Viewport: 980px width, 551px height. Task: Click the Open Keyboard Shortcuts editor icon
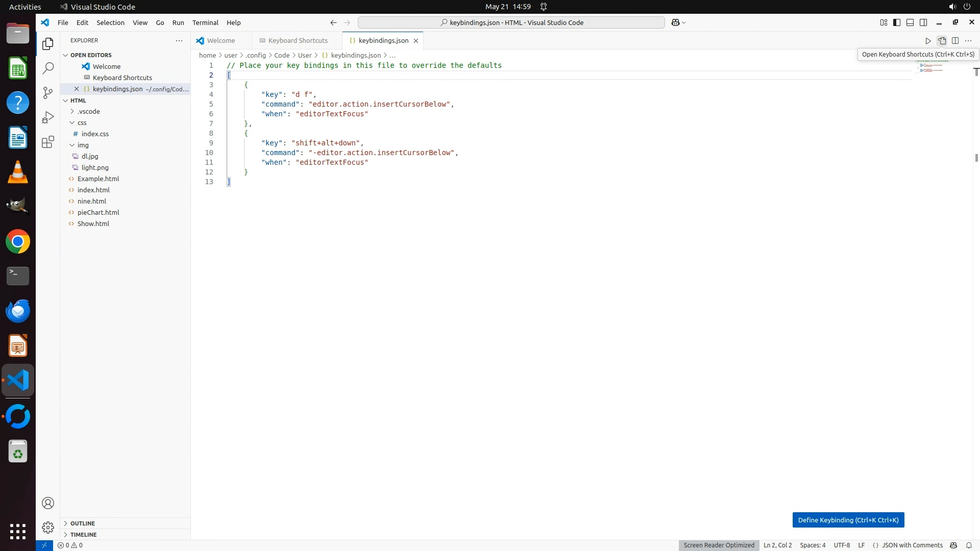click(x=942, y=41)
